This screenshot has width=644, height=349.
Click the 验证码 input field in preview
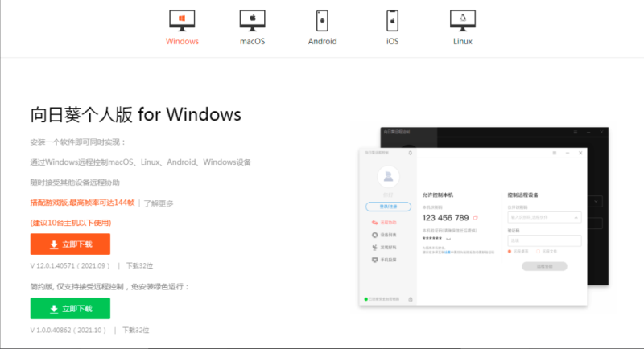click(544, 240)
